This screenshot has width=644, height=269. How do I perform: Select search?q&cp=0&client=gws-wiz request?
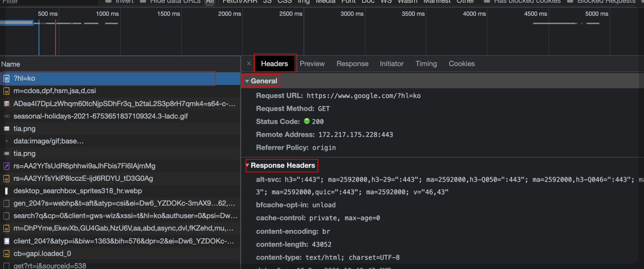(120, 216)
